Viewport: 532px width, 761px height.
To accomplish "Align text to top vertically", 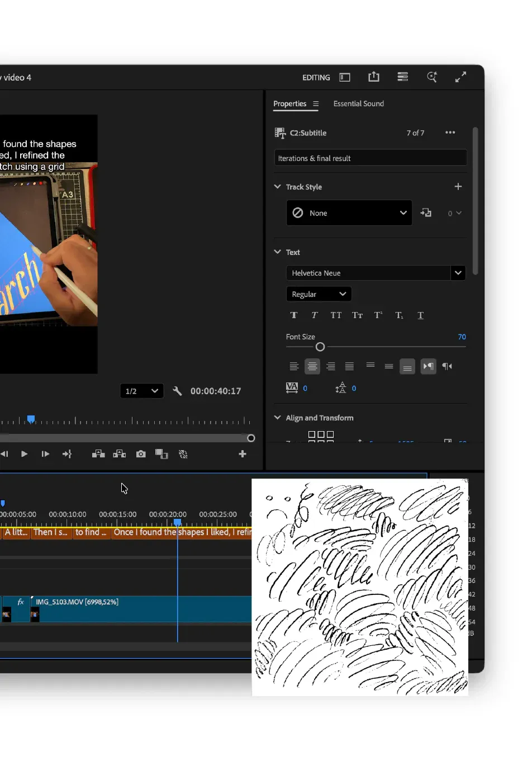I will point(370,365).
